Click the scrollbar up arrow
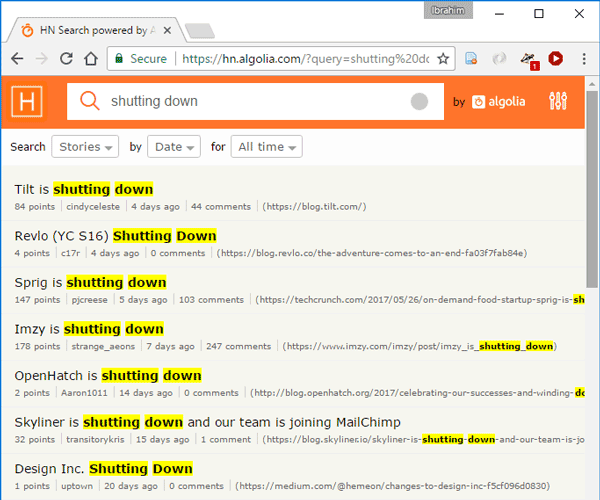This screenshot has height=500, width=600. pyautogui.click(x=592, y=84)
